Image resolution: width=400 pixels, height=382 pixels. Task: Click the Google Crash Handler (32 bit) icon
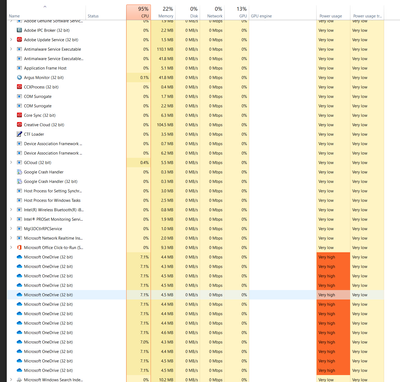click(19, 181)
